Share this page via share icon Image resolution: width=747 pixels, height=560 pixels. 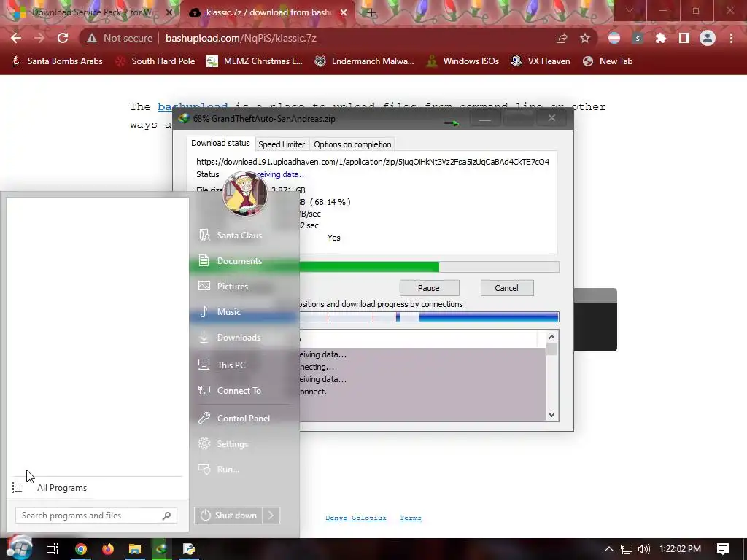point(562,38)
